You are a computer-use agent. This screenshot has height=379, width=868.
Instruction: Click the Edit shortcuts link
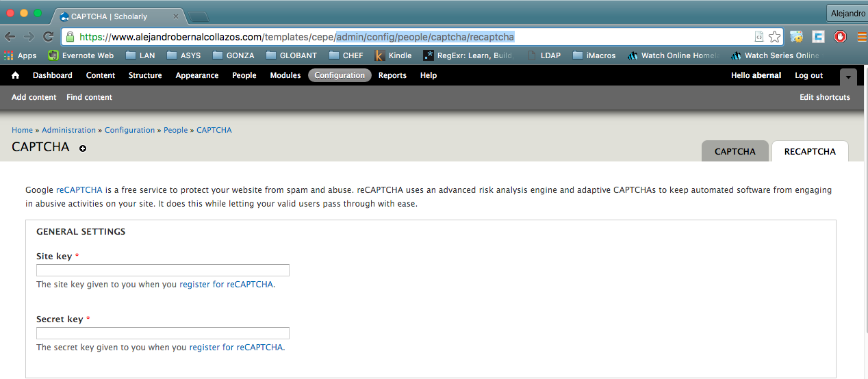825,97
